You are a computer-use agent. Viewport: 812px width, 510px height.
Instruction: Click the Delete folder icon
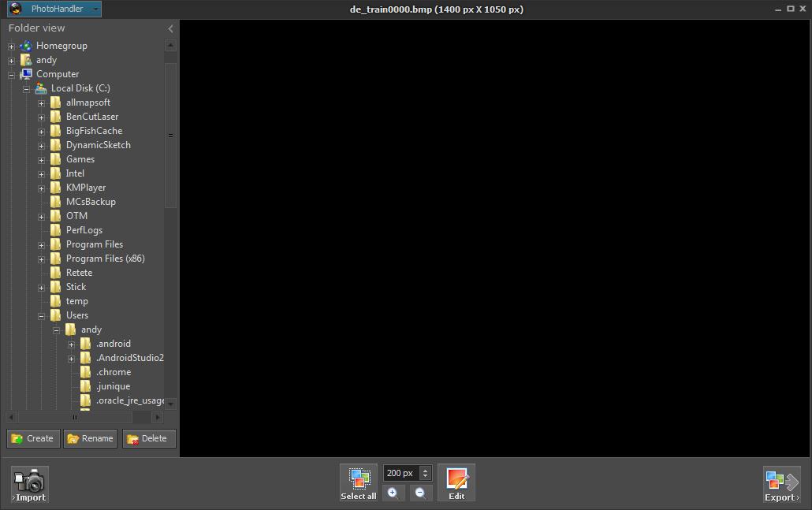(132, 438)
